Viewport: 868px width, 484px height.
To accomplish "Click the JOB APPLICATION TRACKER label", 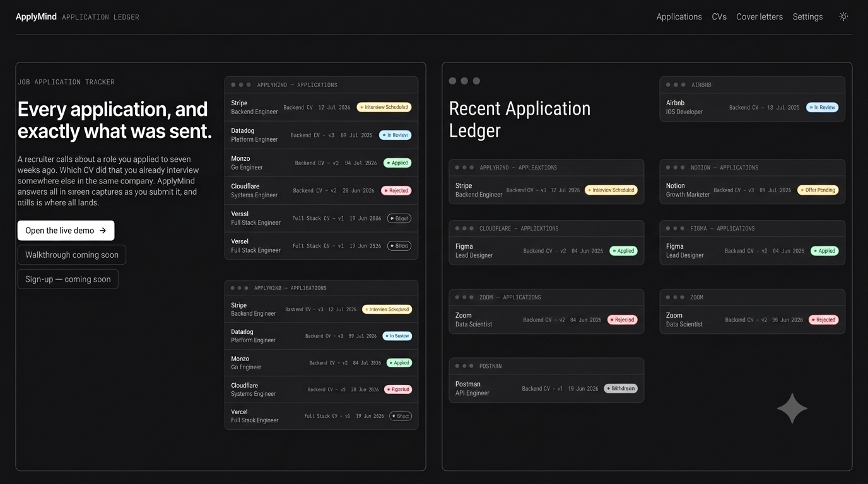I will click(x=66, y=82).
